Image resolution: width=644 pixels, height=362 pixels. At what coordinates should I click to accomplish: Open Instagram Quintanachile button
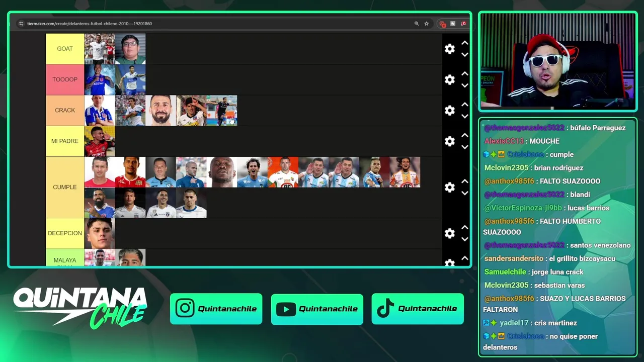tap(216, 309)
